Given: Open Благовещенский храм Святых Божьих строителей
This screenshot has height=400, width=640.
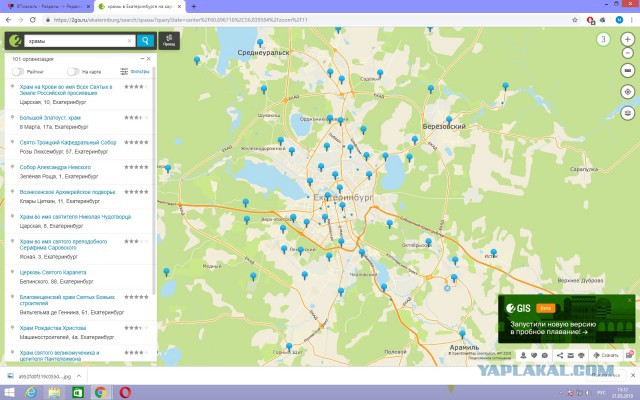Looking at the screenshot, I should point(67,300).
